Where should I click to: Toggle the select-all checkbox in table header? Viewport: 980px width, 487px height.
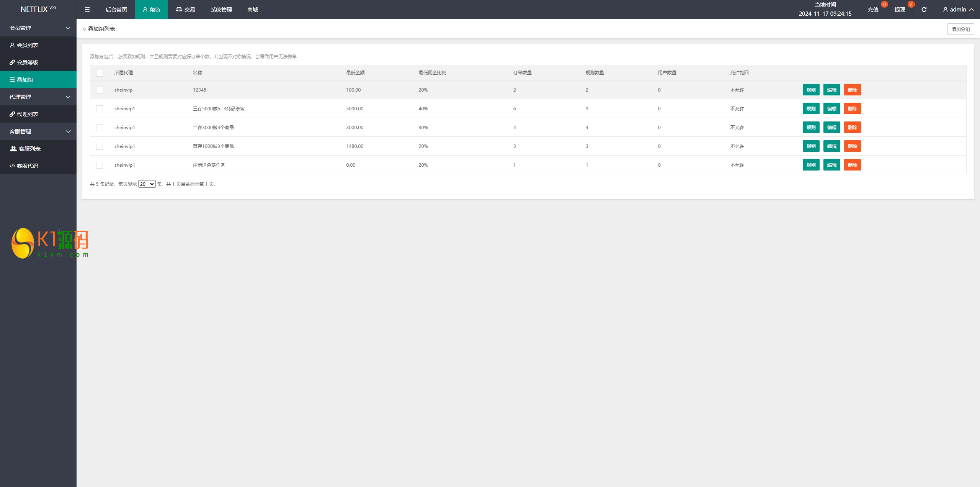[100, 73]
